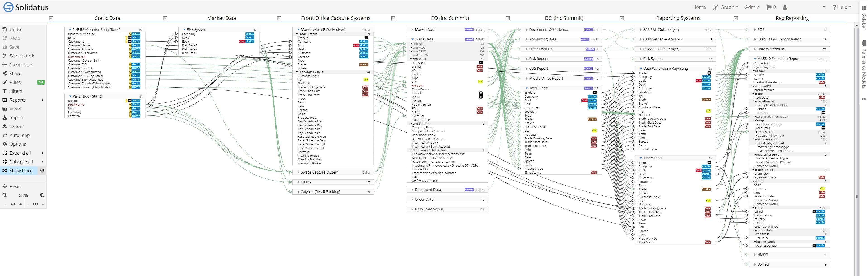The width and height of the screenshot is (868, 276).
Task: Click the Auto map tool
Action: 19,135
